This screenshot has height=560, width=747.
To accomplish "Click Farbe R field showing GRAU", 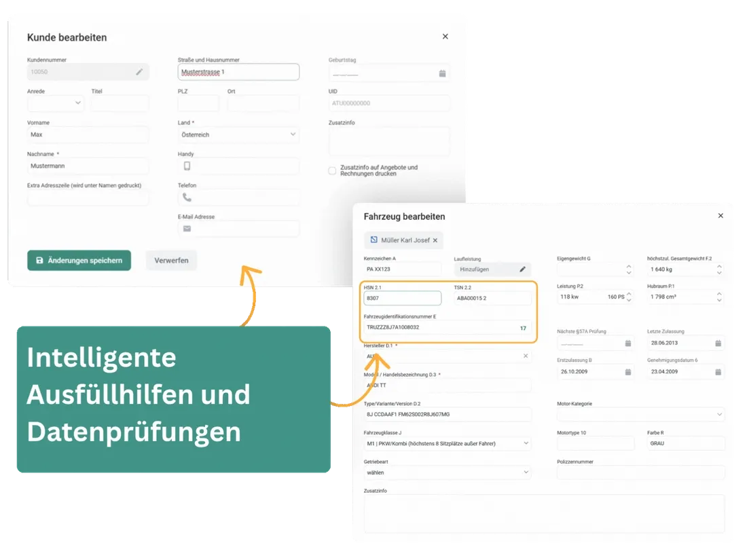I will point(686,443).
